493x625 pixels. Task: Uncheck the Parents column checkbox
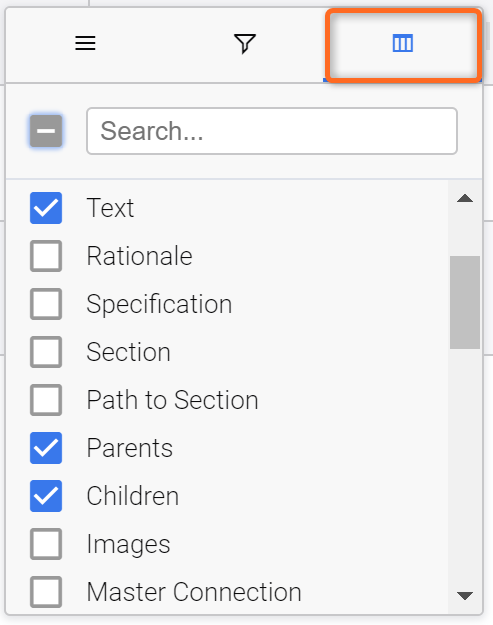(x=46, y=448)
